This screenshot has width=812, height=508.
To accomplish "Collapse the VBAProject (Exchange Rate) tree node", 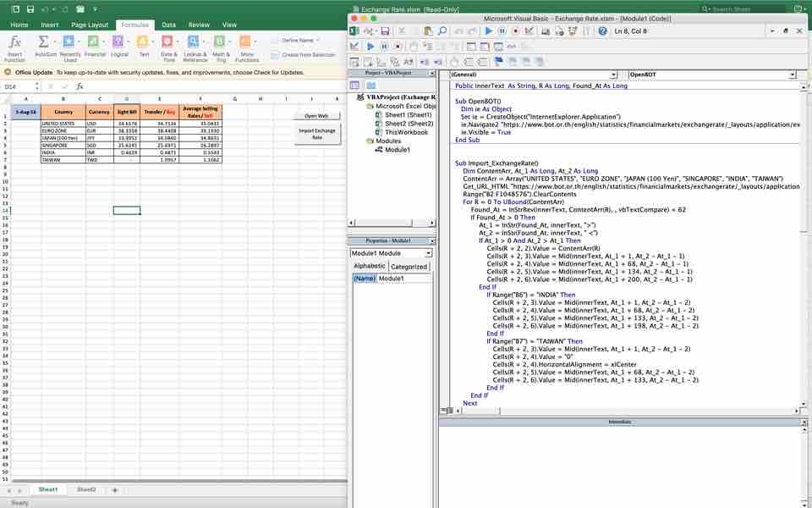I will point(360,97).
